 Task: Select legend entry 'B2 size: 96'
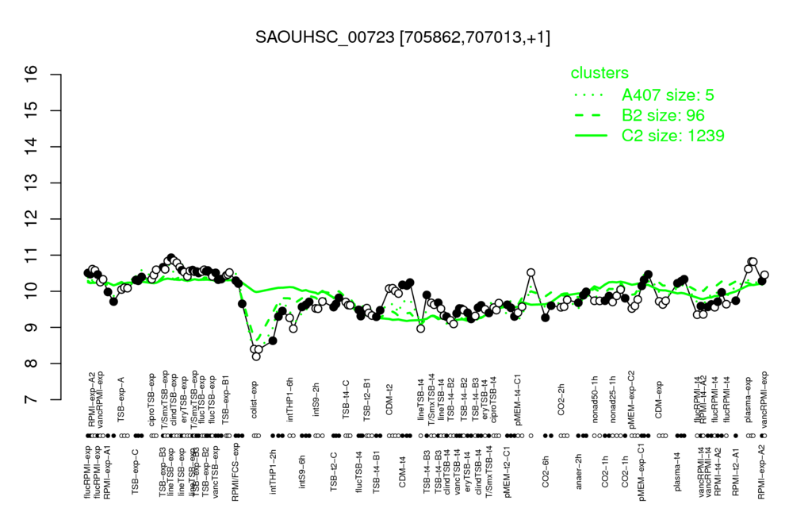(664, 115)
